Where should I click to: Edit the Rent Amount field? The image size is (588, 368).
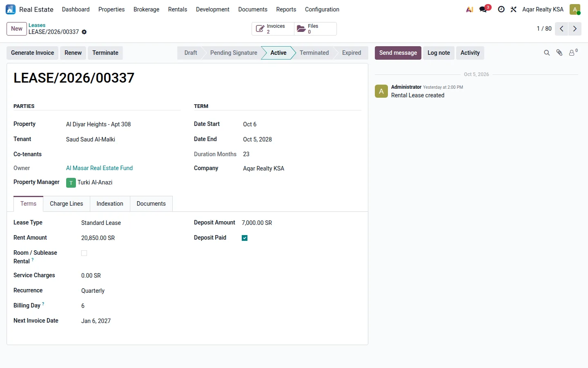(x=131, y=238)
